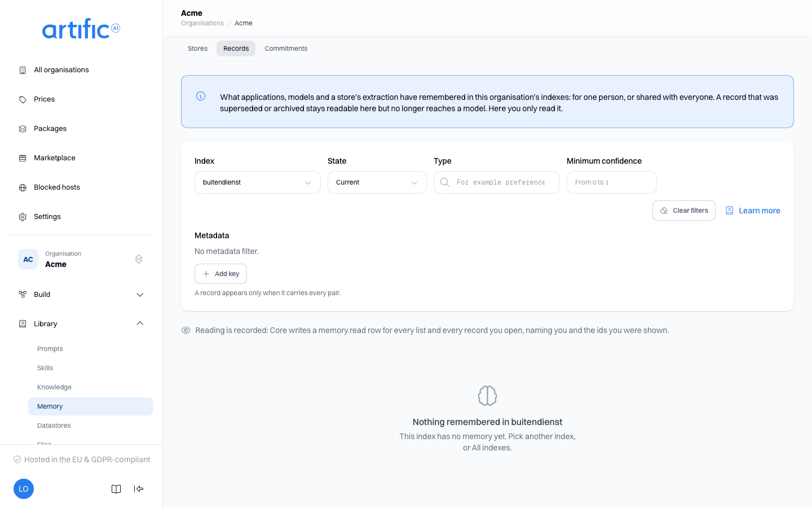Viewport: 812px width, 508px height.
Task: Click the Blocked hosts globe icon
Action: (23, 187)
